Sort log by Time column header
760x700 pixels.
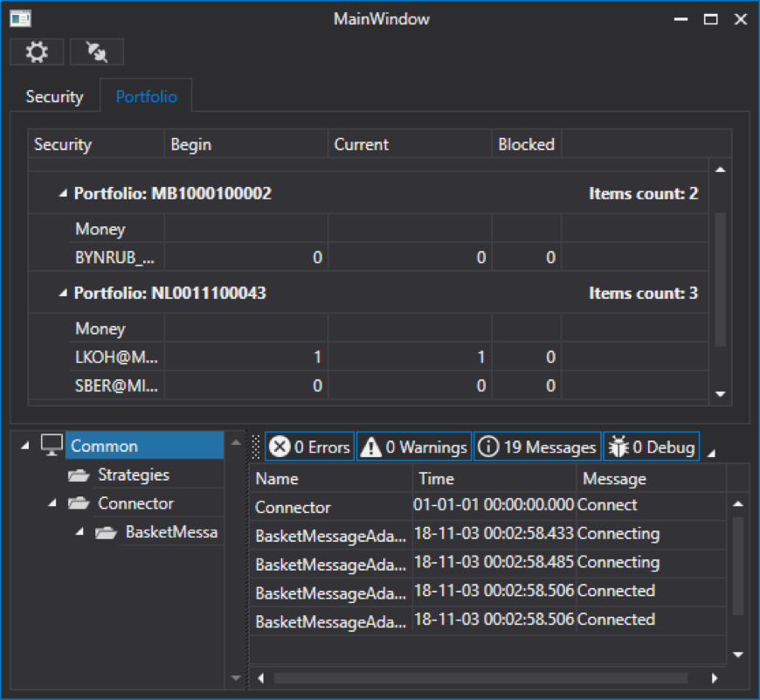pyautogui.click(x=494, y=479)
